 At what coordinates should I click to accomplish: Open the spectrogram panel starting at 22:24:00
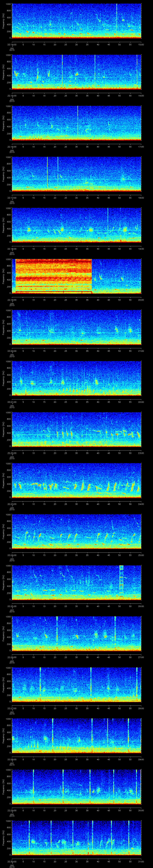[76, 531]
